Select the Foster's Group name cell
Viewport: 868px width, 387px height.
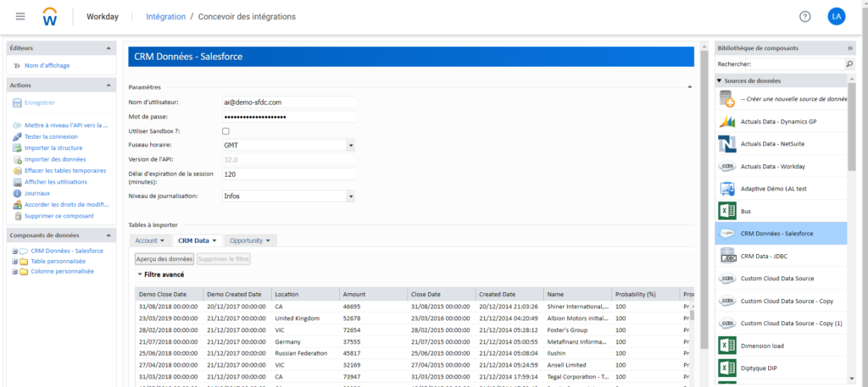(x=577, y=329)
